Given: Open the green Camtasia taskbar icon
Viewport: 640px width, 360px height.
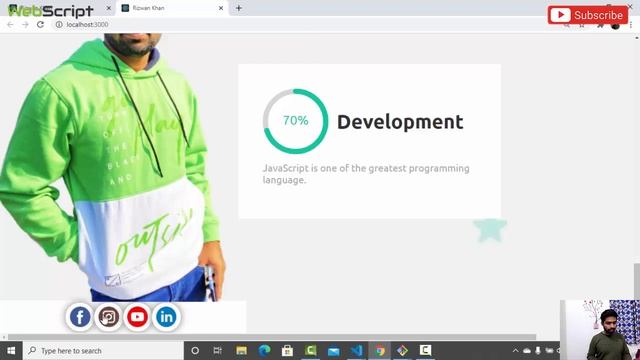Looking at the screenshot, I should tap(311, 351).
